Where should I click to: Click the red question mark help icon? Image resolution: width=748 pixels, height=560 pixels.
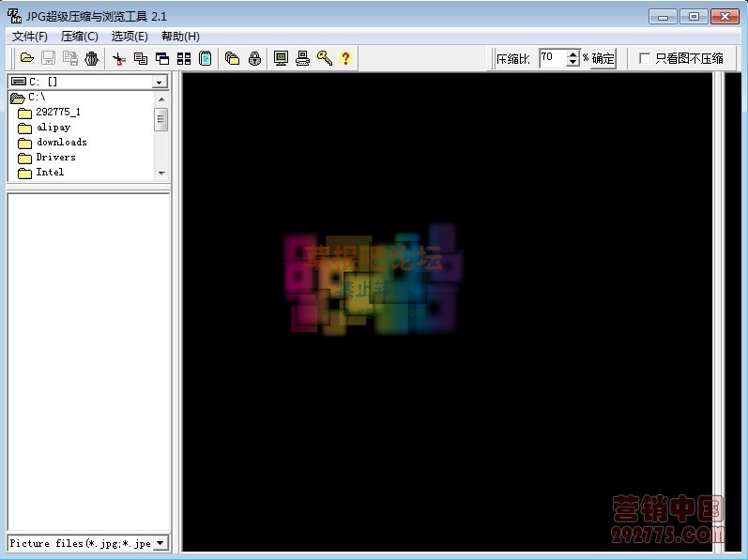[x=345, y=58]
